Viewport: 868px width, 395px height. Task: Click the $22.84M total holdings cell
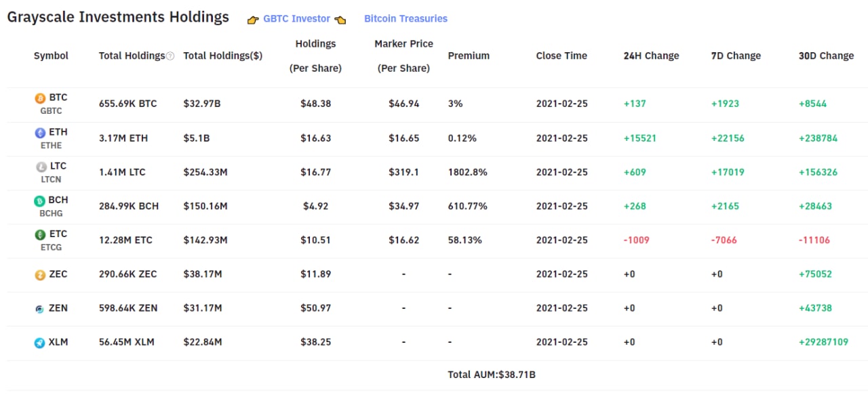click(x=203, y=342)
